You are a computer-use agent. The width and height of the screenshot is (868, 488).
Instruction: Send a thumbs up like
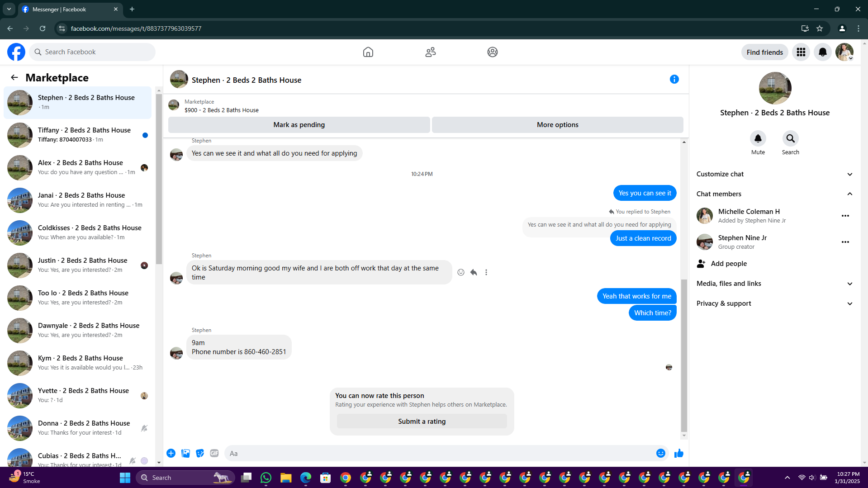click(x=679, y=453)
